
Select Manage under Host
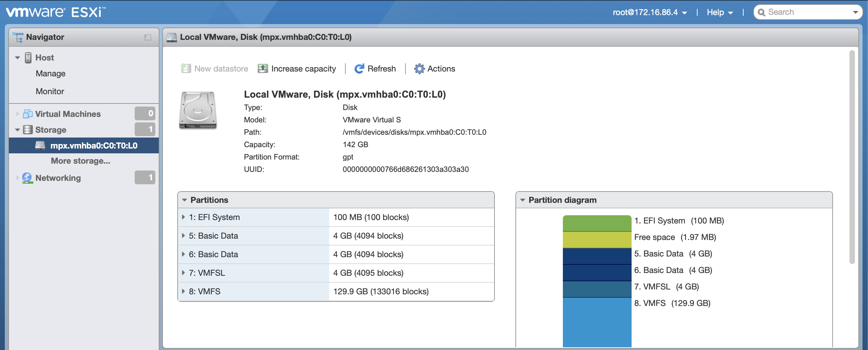(x=51, y=74)
